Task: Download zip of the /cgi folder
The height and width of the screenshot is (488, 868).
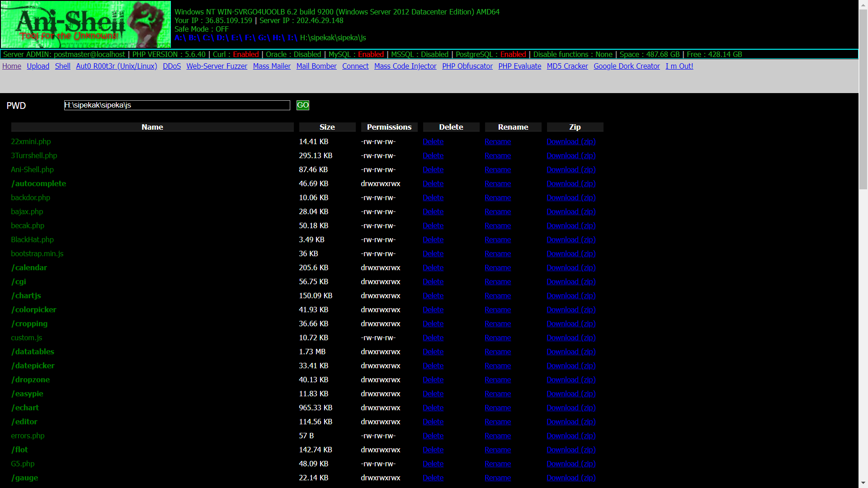Action: [571, 282]
